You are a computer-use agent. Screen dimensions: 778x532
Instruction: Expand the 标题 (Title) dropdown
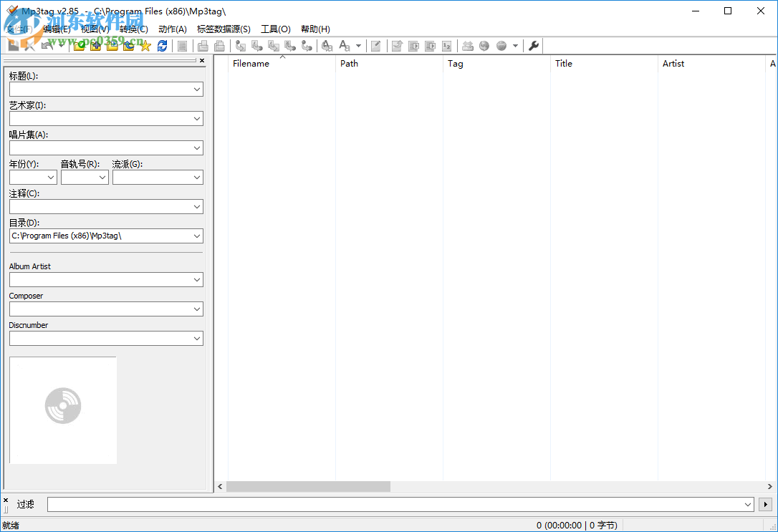tap(197, 90)
